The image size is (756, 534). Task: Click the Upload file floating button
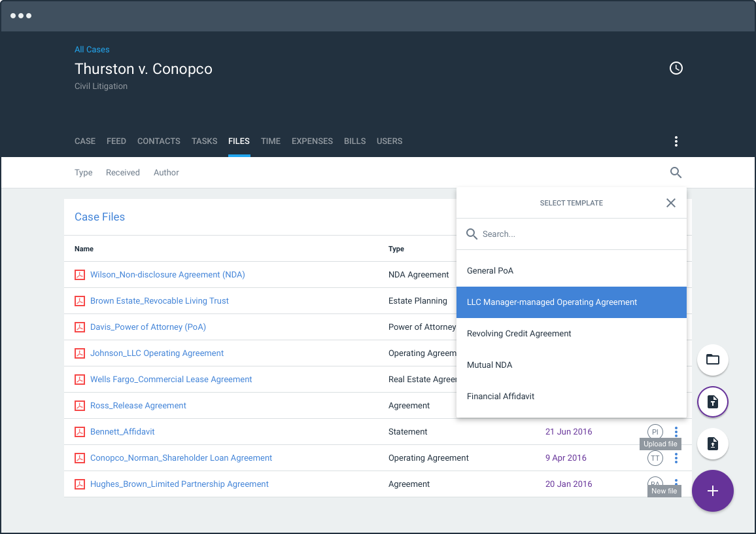pyautogui.click(x=713, y=443)
